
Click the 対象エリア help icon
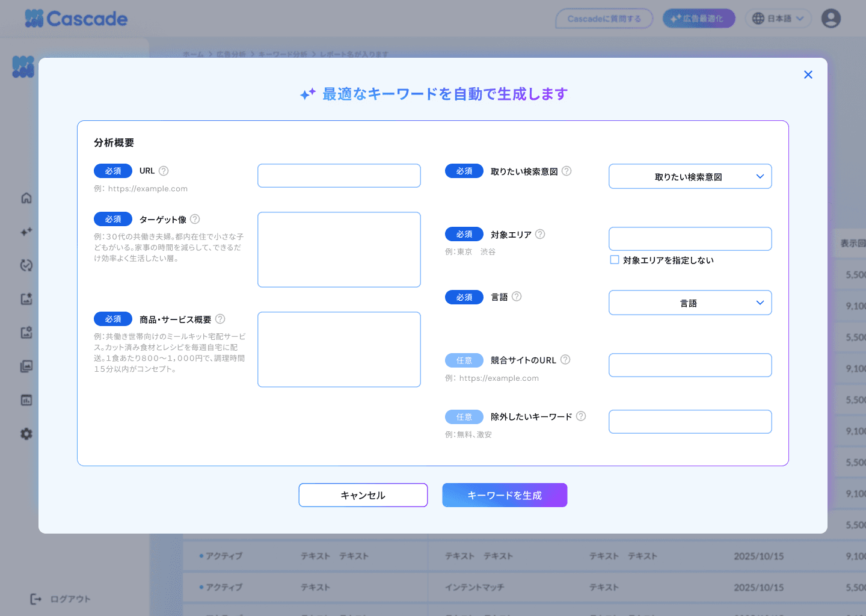click(x=540, y=234)
